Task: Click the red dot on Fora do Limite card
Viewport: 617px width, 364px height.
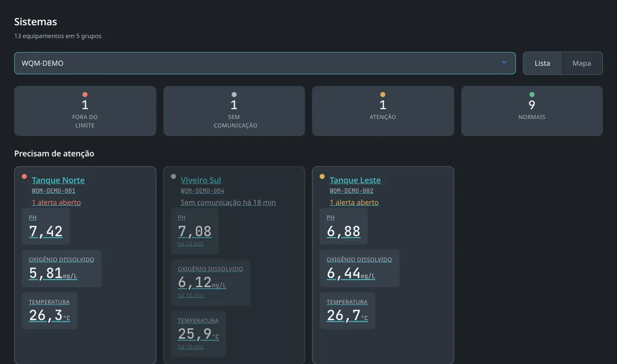Action: pos(85,94)
